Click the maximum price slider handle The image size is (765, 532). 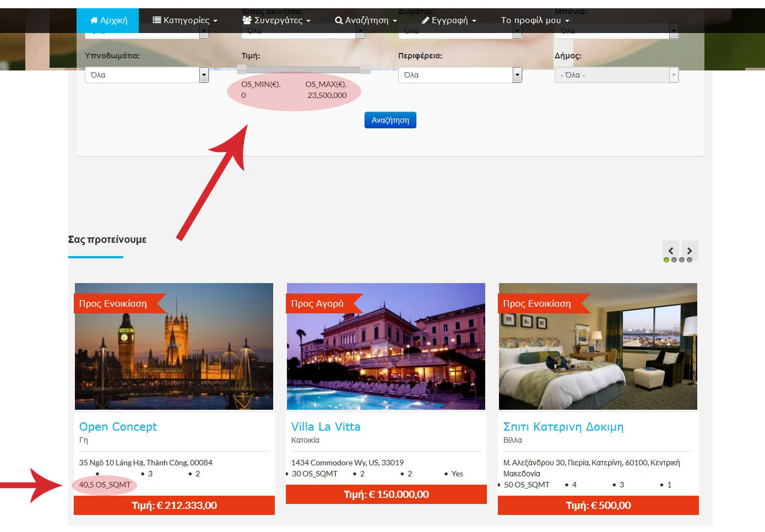[365, 69]
